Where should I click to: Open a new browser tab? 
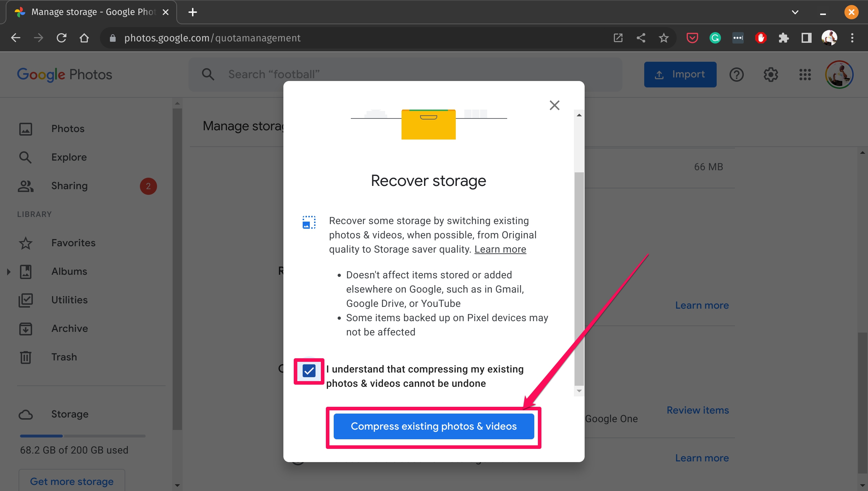click(193, 12)
